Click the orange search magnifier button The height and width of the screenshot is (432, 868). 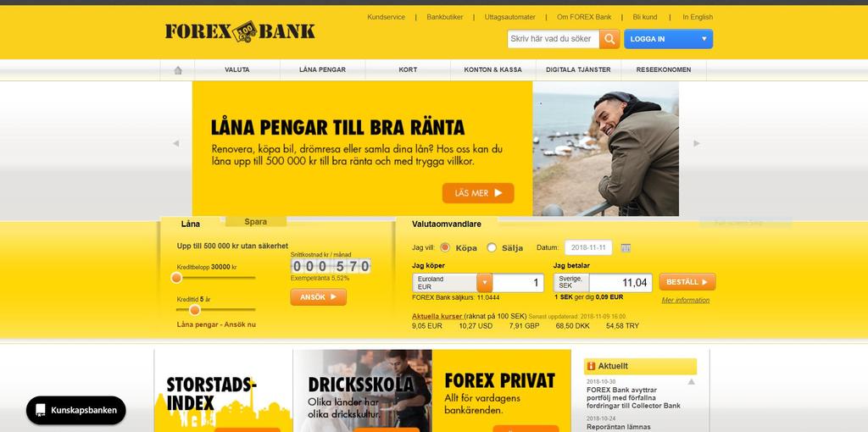click(x=609, y=39)
